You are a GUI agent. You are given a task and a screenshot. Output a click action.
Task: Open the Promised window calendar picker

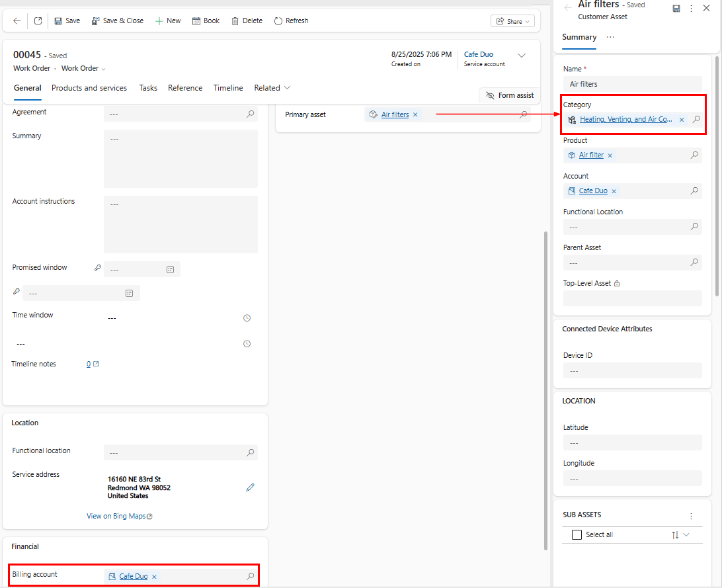pyautogui.click(x=170, y=270)
